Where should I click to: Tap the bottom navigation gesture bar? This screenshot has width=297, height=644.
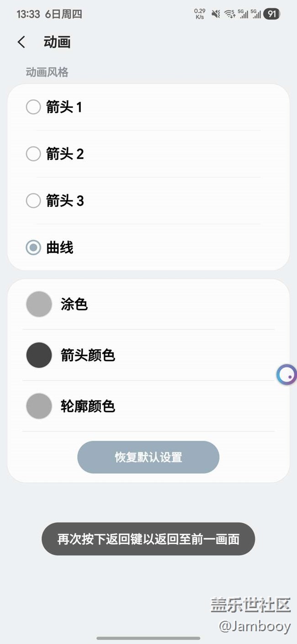click(x=148, y=638)
